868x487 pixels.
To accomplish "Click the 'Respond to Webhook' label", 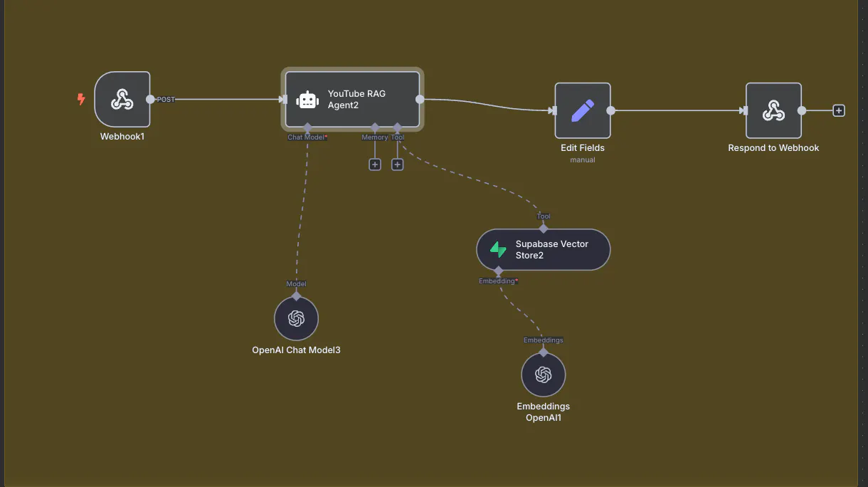I will click(x=773, y=148).
